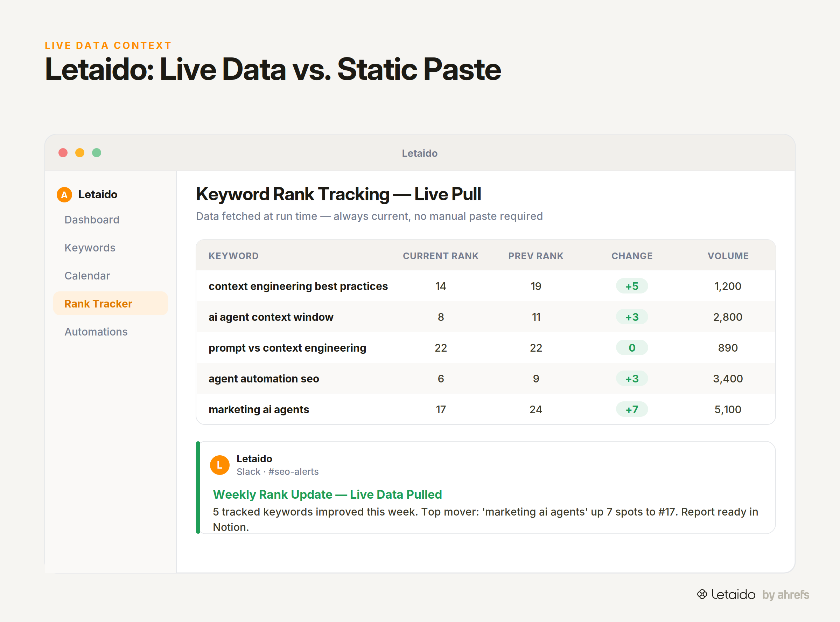
Task: Select 'context engineering best practices' keyword
Action: click(298, 286)
